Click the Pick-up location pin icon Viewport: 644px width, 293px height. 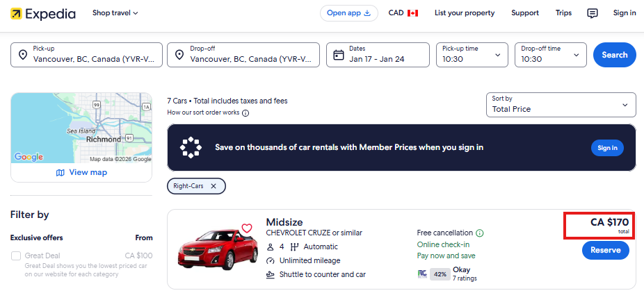point(22,55)
